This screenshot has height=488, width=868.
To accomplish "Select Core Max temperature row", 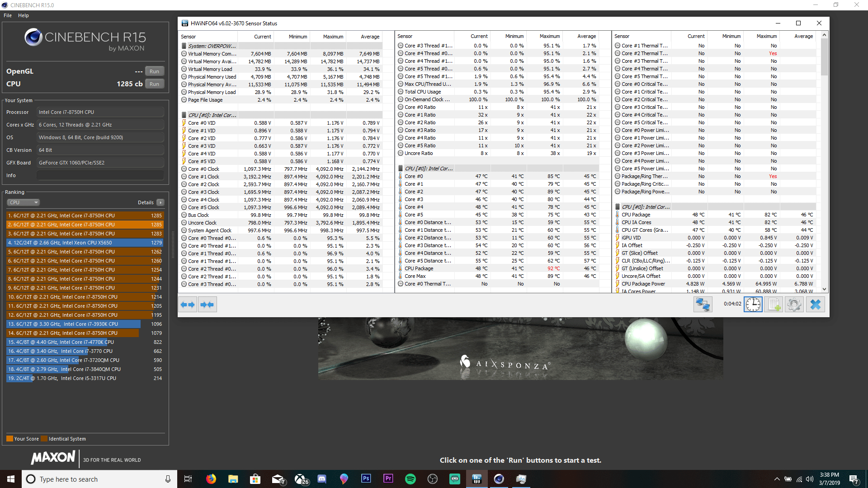I will pyautogui.click(x=498, y=276).
